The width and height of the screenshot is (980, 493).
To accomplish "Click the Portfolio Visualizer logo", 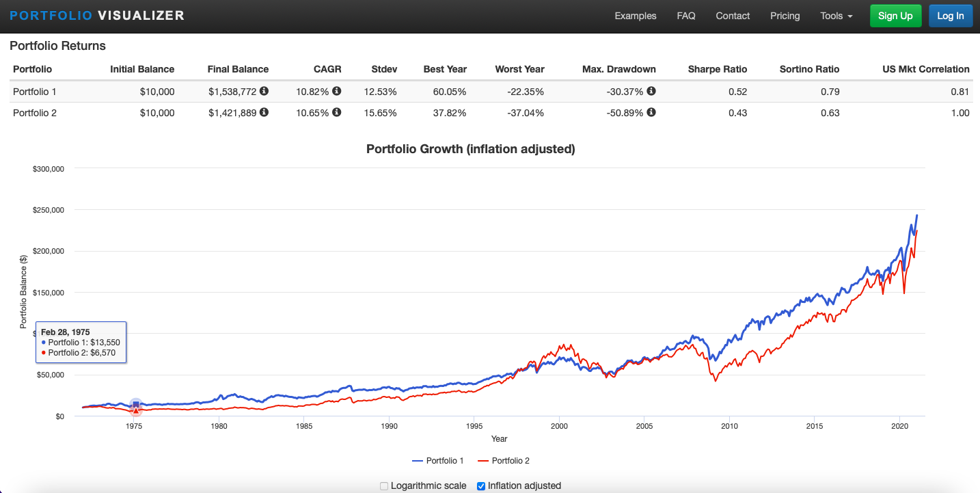I will click(96, 15).
